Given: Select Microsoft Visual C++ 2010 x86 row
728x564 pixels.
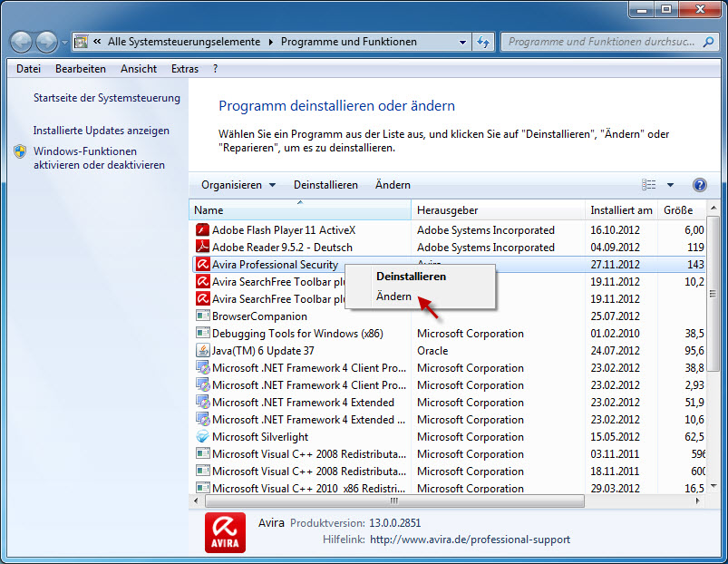Looking at the screenshot, I should 449,488.
